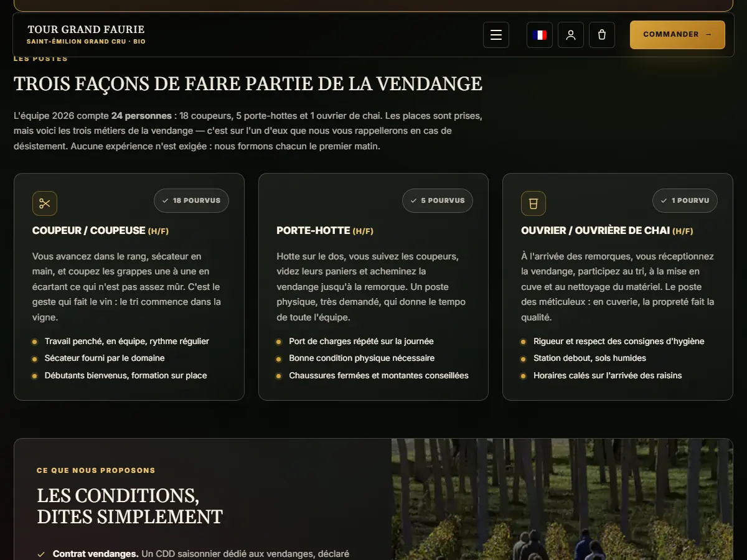Click the bold '24 personnes' text
Image resolution: width=747 pixels, height=560 pixels.
point(141,116)
